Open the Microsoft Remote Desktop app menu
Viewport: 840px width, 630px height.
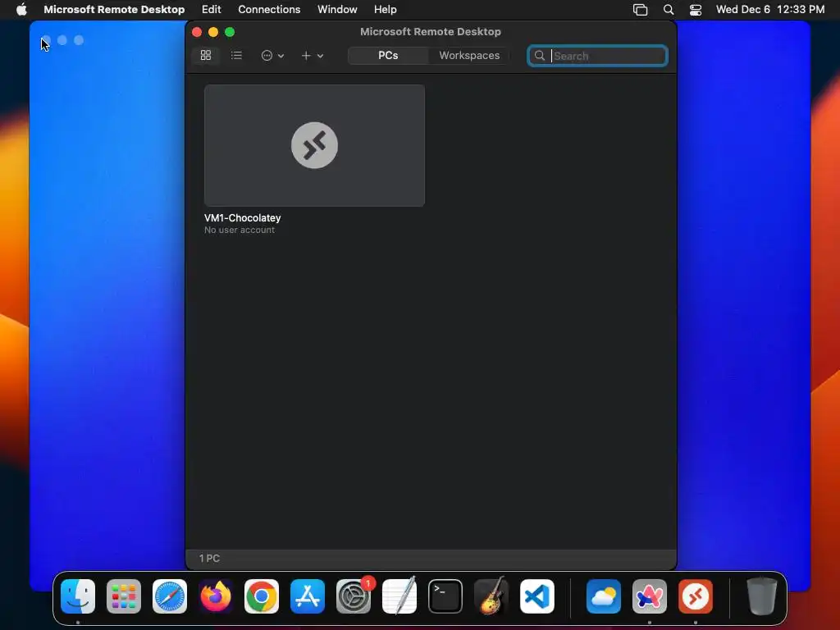pos(114,10)
